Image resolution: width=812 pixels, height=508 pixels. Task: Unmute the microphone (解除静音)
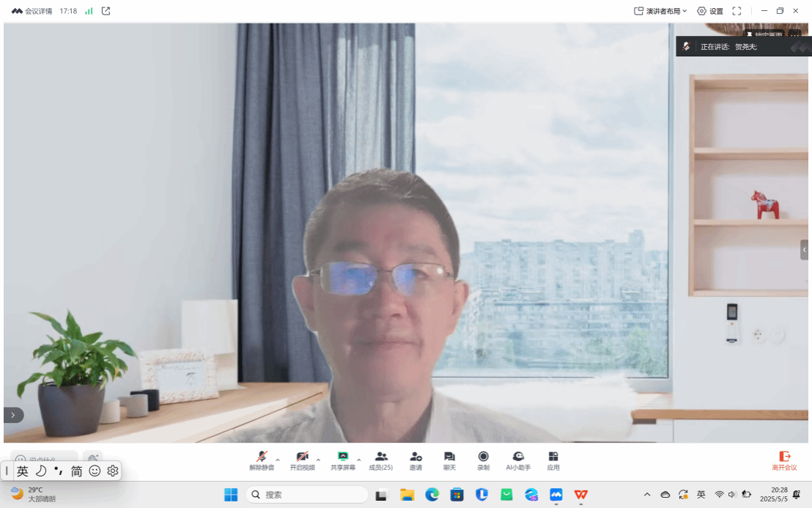[x=262, y=457]
